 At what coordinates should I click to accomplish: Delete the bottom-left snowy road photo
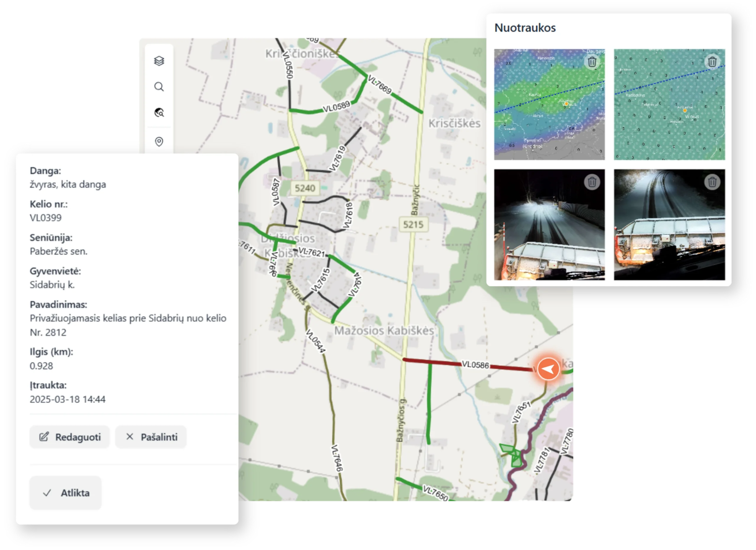click(x=592, y=182)
